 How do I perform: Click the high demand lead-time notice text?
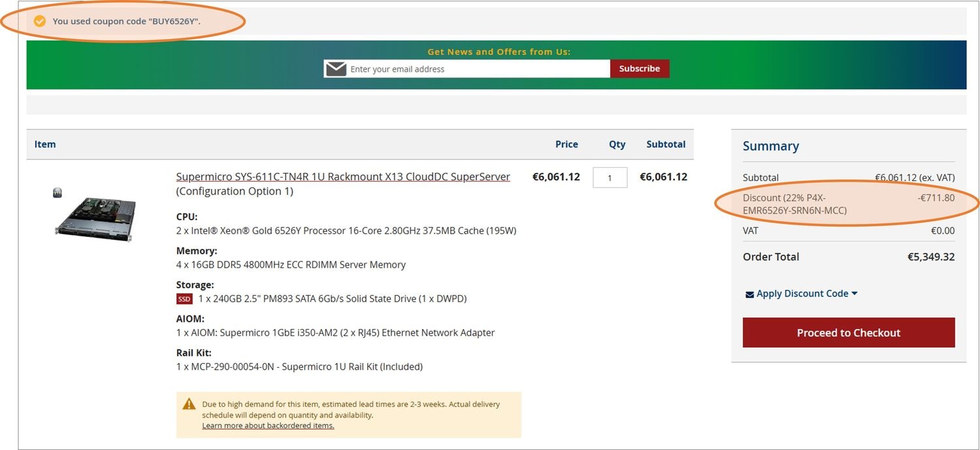coord(351,410)
